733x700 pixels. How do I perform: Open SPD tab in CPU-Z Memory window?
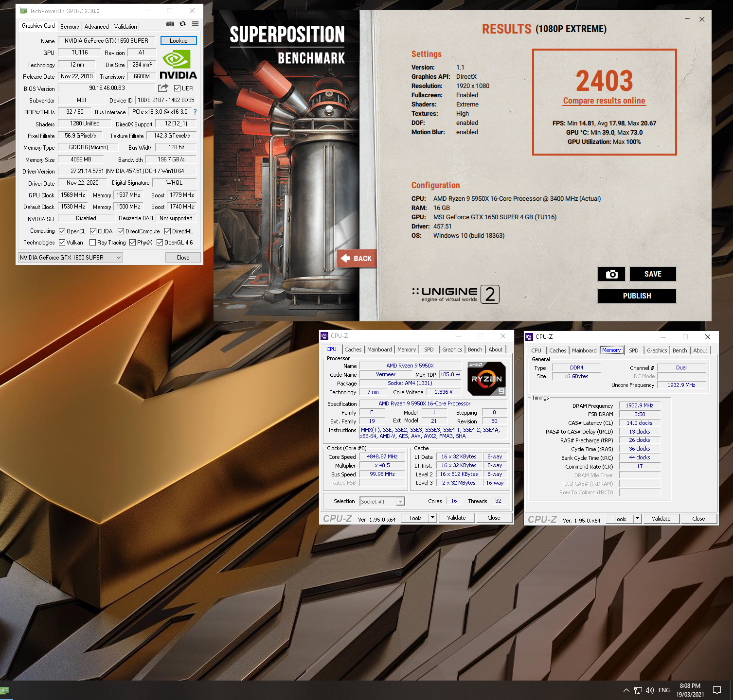pos(634,350)
